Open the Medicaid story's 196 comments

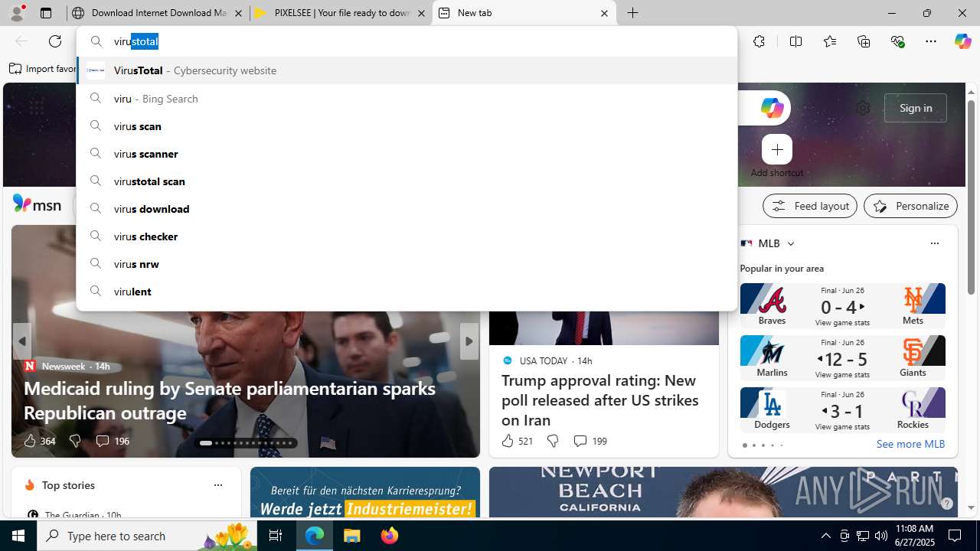click(x=112, y=441)
